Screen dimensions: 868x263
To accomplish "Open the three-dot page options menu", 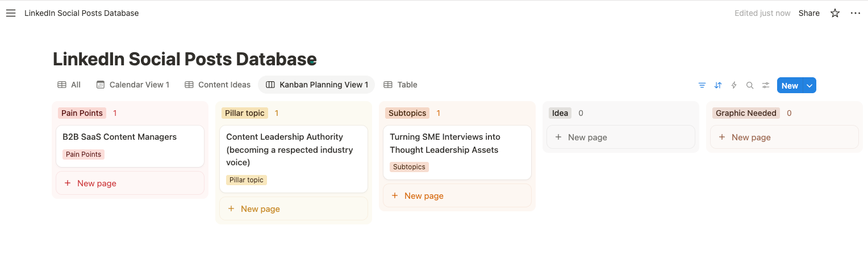I will (856, 13).
